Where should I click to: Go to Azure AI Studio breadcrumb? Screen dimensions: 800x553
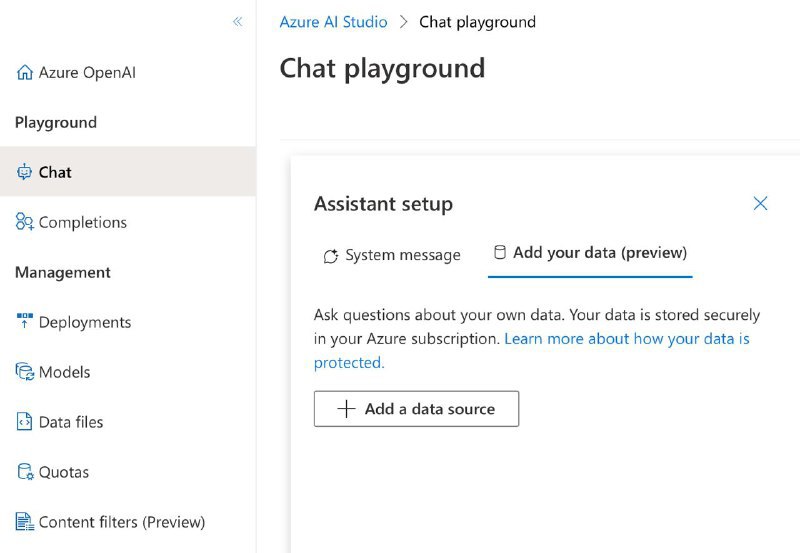click(333, 22)
